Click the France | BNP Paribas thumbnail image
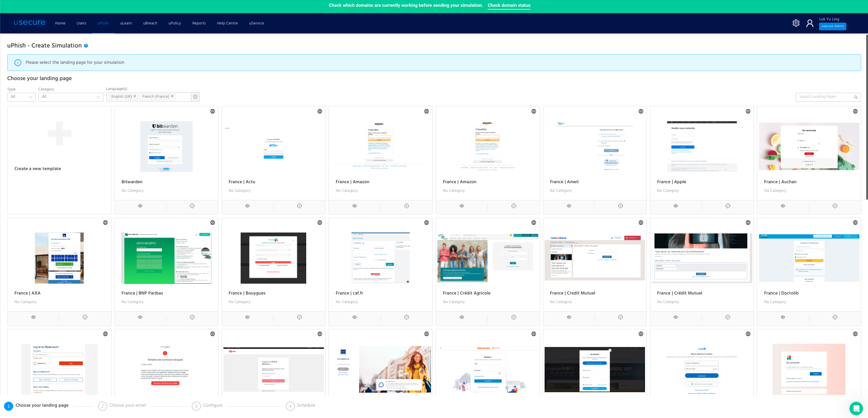Viewport: 868px width, 418px height. point(166,258)
